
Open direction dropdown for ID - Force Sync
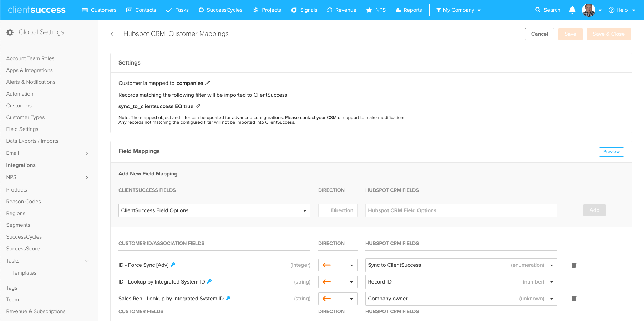(338, 265)
